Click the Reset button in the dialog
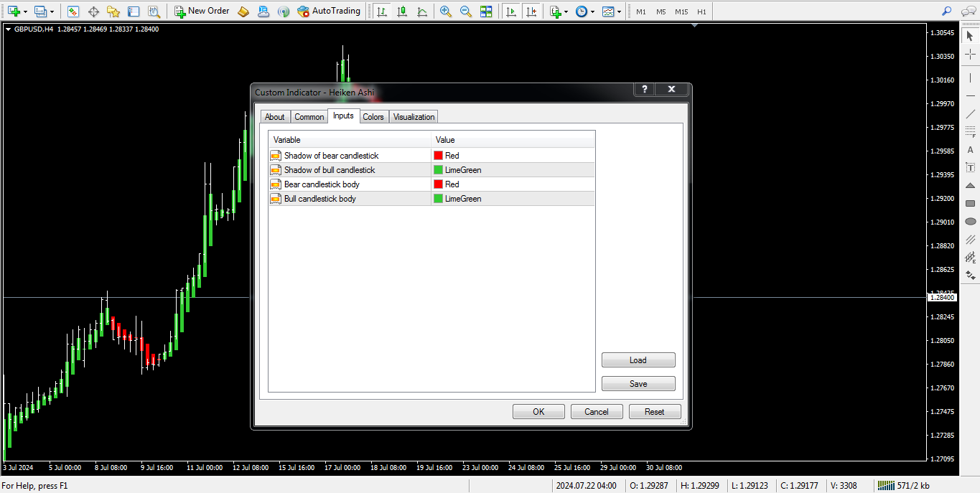 [x=654, y=412]
